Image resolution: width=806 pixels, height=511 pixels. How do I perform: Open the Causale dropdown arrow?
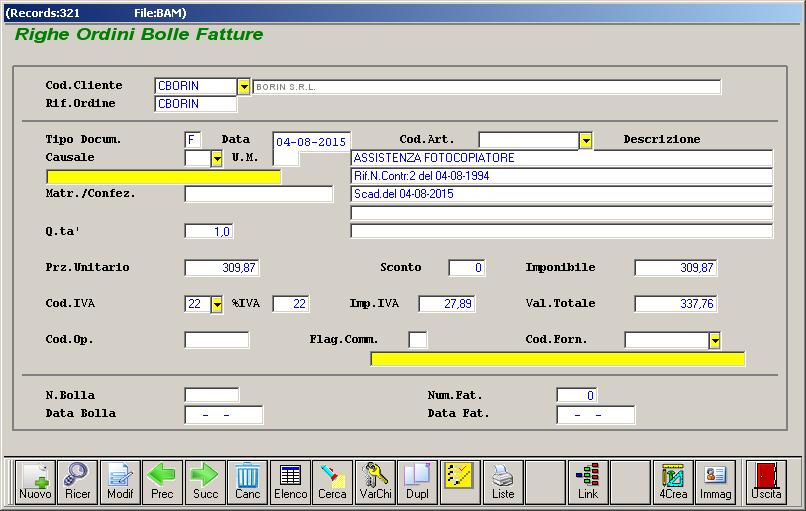pos(217,159)
